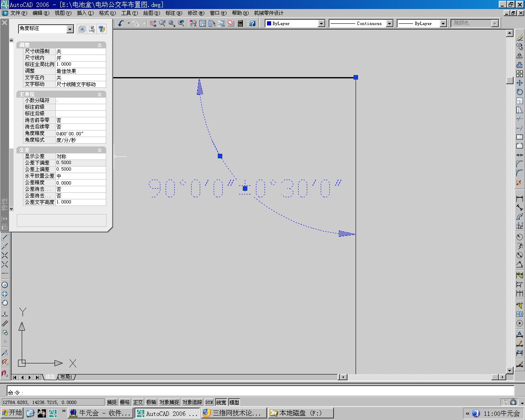
Task: Click the Quick Select filter icon
Action: pos(102,29)
